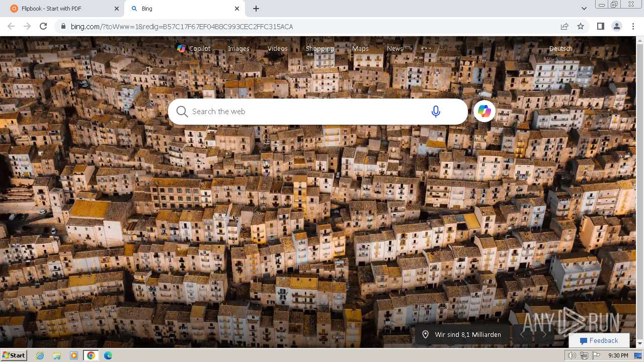
Task: Bookmark this page with star icon
Action: click(581, 27)
